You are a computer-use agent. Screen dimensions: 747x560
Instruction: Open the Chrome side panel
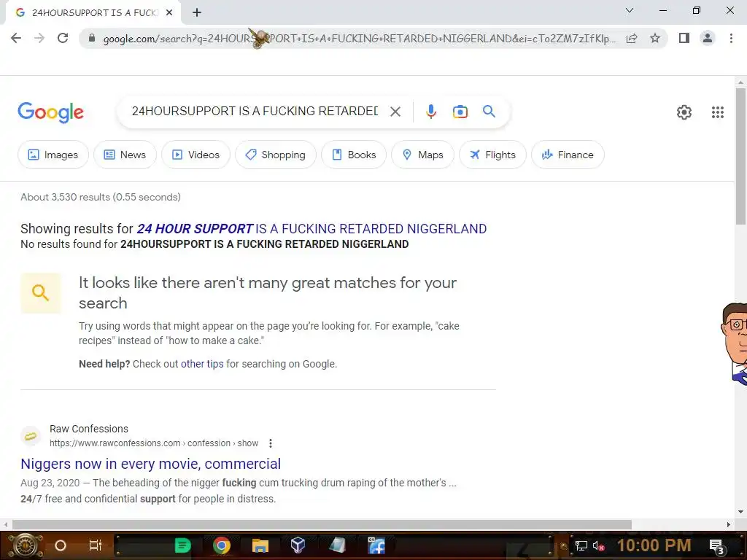pyautogui.click(x=684, y=38)
